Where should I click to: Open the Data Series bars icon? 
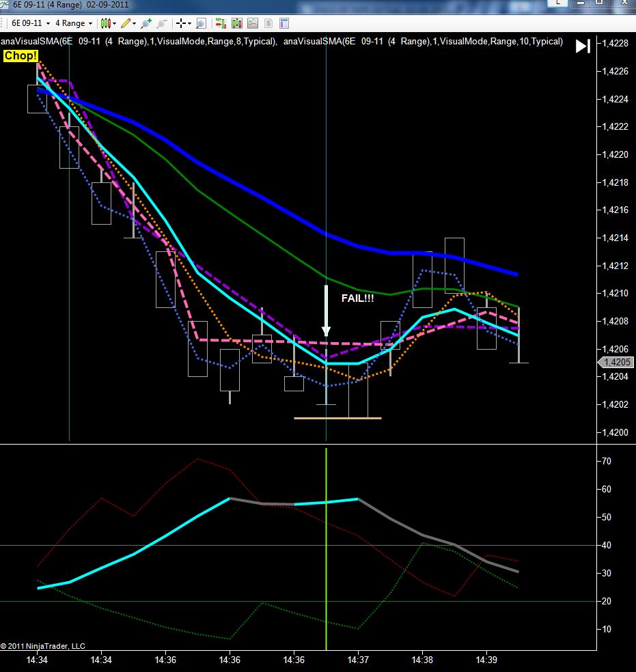pos(236,23)
